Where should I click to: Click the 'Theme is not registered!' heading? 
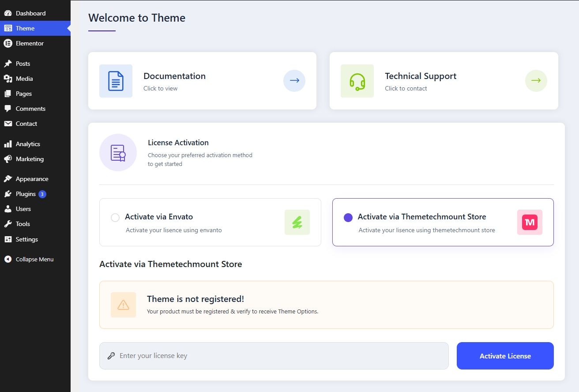tap(196, 299)
